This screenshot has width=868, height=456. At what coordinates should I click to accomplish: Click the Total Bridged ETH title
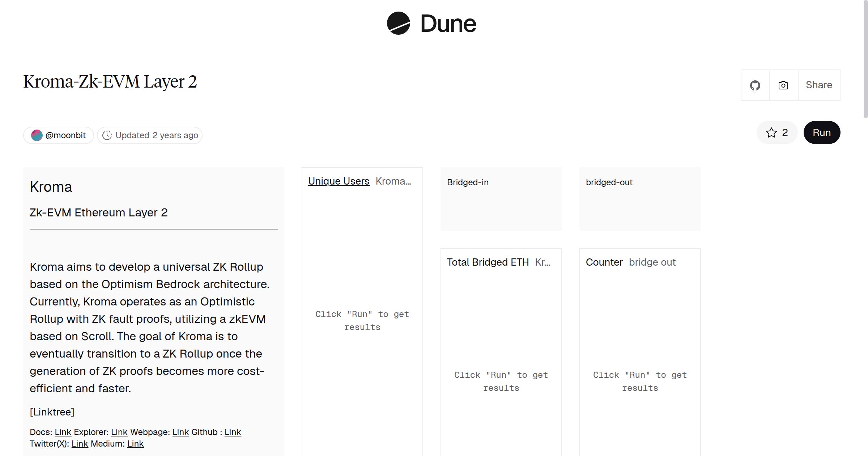[488, 262]
